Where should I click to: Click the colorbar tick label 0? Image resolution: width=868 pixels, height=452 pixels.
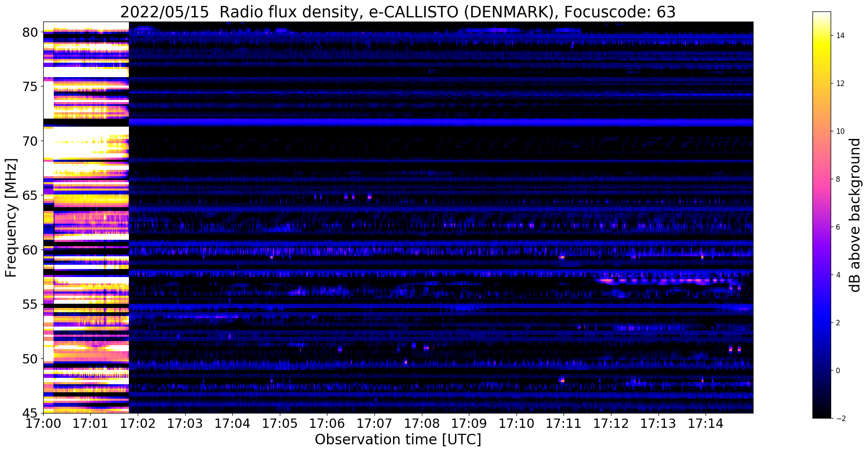click(x=837, y=371)
